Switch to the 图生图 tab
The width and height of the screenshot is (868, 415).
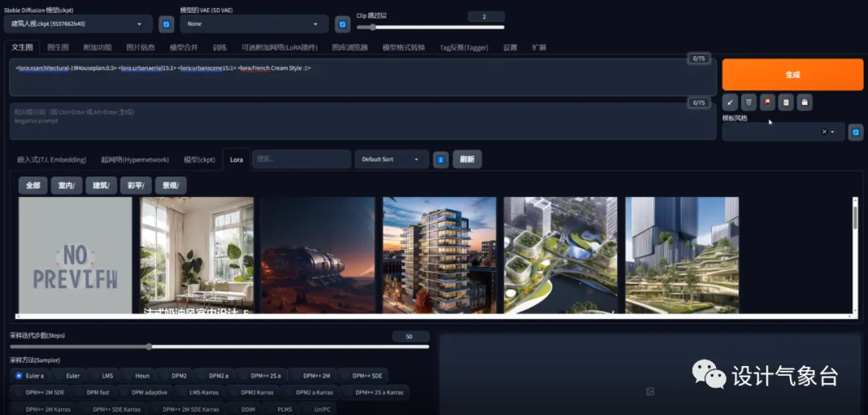coord(58,47)
